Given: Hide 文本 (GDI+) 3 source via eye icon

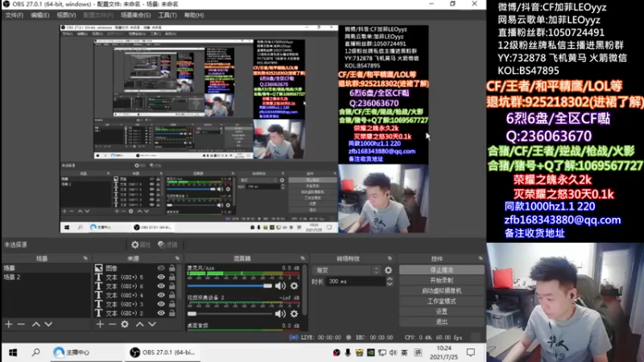Looking at the screenshot, I should coord(161,304).
